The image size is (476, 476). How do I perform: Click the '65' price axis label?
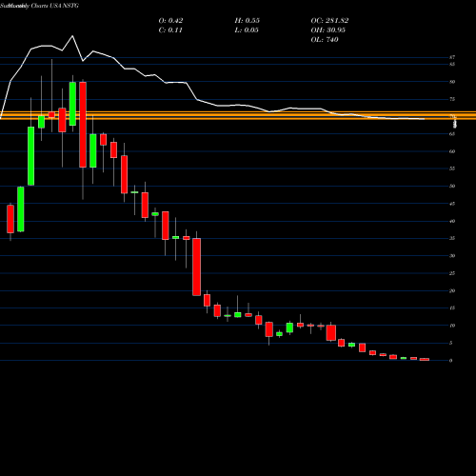tap(452, 134)
